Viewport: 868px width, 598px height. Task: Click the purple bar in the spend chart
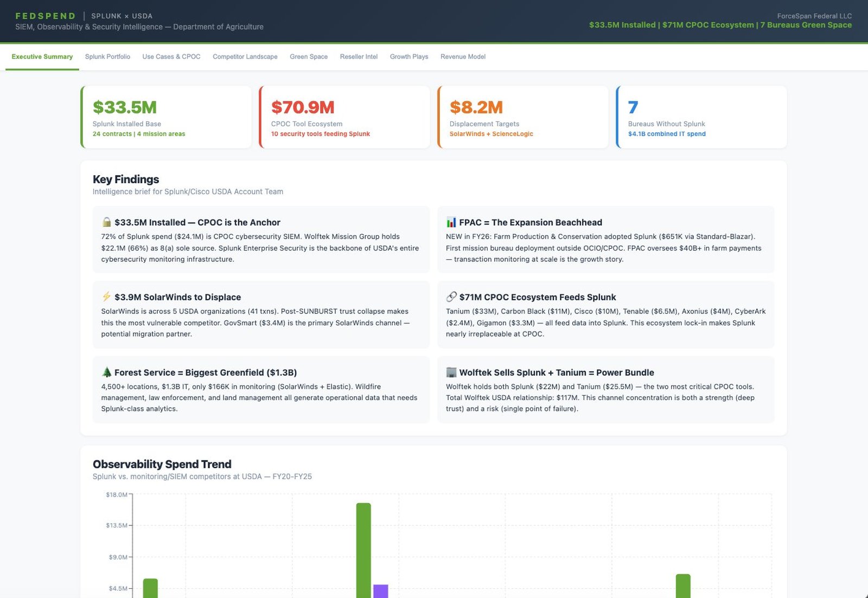[381, 591]
